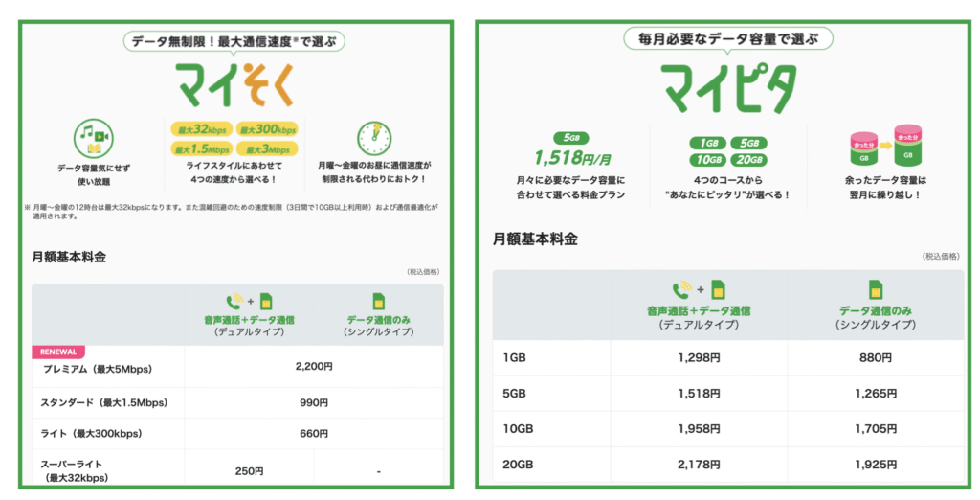Click the 1GB row label in マイピタ table
The height and width of the screenshot is (500, 980).
tap(514, 358)
